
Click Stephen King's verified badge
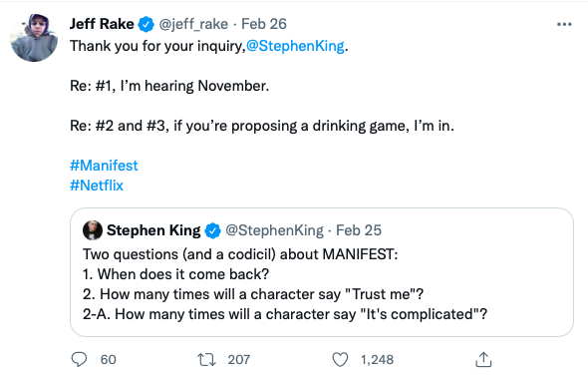point(213,230)
